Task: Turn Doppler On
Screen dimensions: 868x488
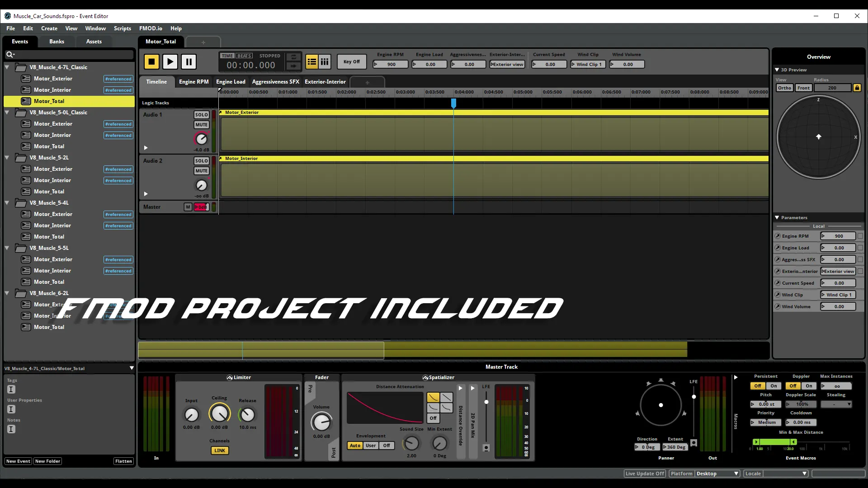Action: coord(809,386)
